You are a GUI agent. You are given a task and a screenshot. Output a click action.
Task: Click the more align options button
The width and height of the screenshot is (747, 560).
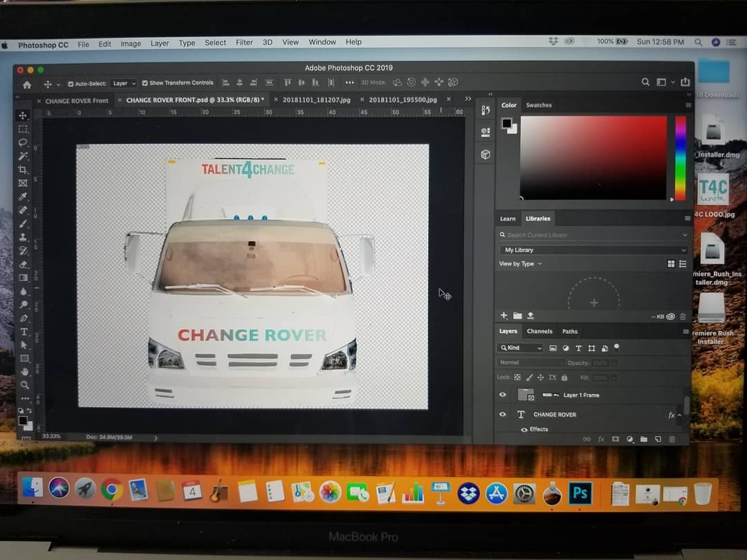click(x=350, y=82)
